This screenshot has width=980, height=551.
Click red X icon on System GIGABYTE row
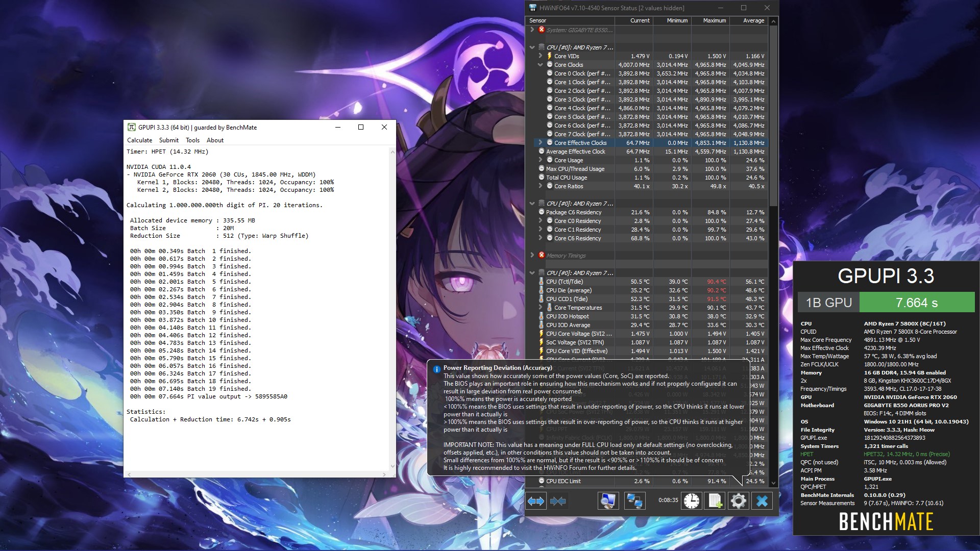coord(542,30)
